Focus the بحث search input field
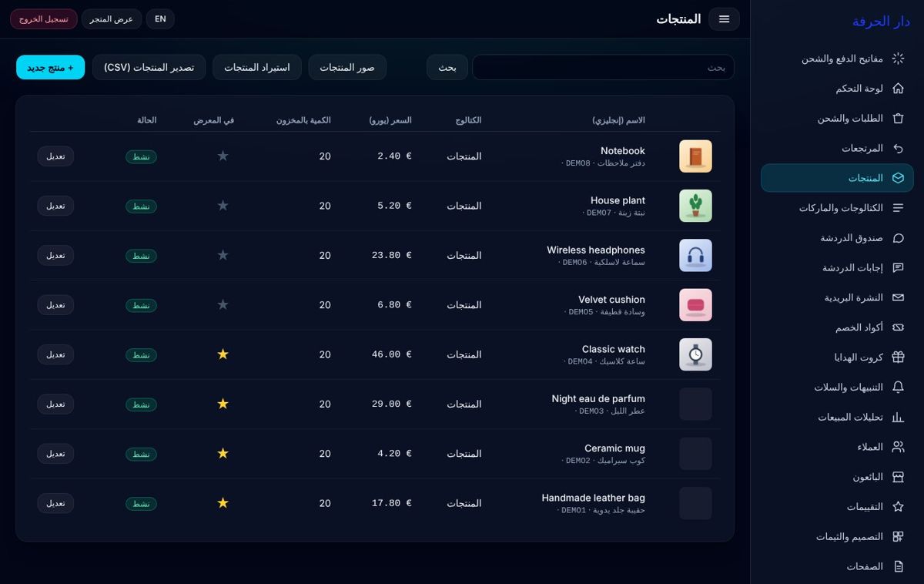The height and width of the screenshot is (584, 924). click(x=603, y=67)
